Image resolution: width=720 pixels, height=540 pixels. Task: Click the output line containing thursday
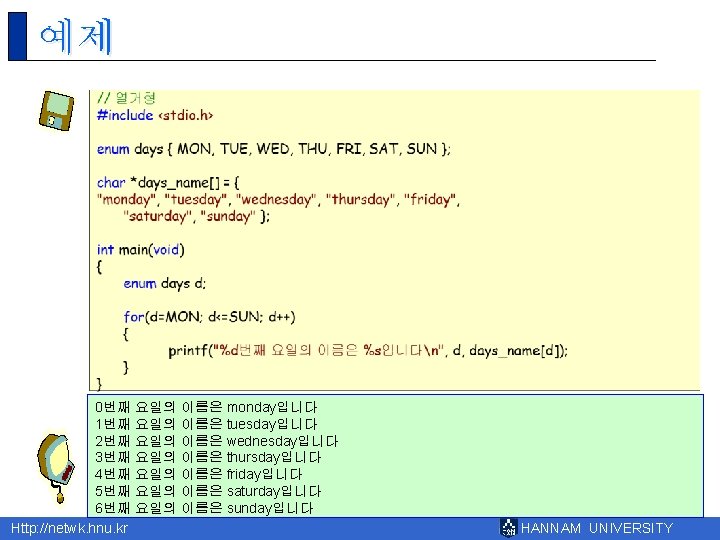point(208,457)
